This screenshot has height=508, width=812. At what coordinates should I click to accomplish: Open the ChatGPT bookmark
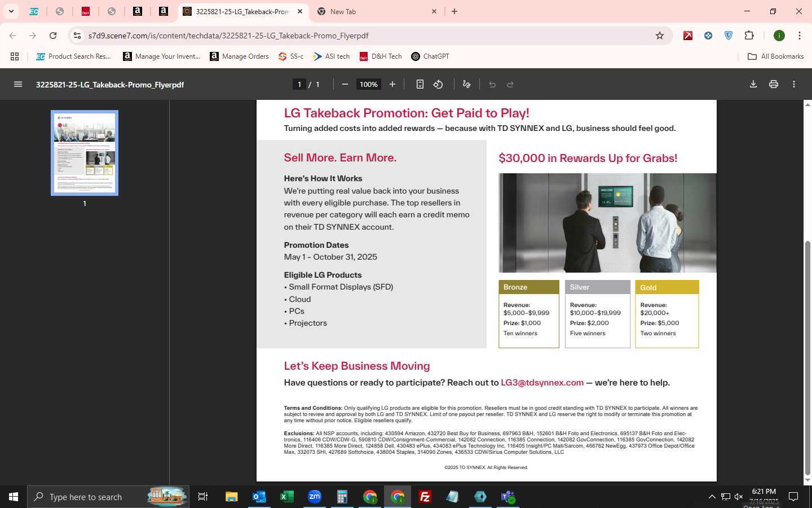pyautogui.click(x=430, y=56)
